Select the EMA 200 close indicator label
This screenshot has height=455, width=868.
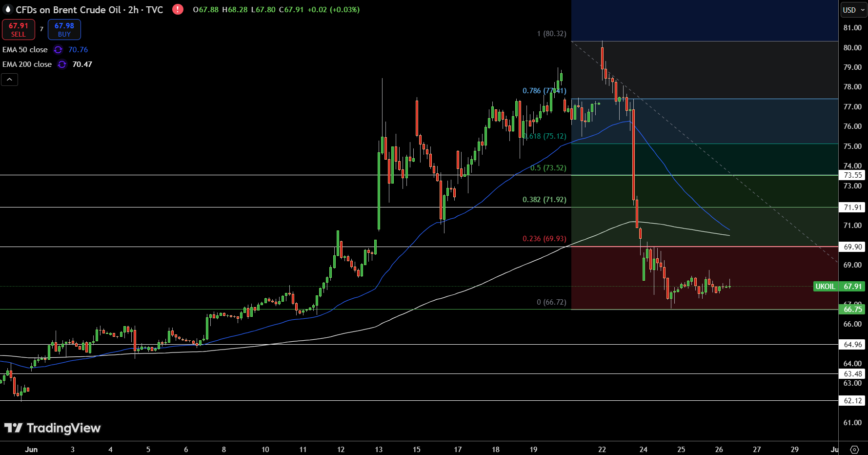27,64
